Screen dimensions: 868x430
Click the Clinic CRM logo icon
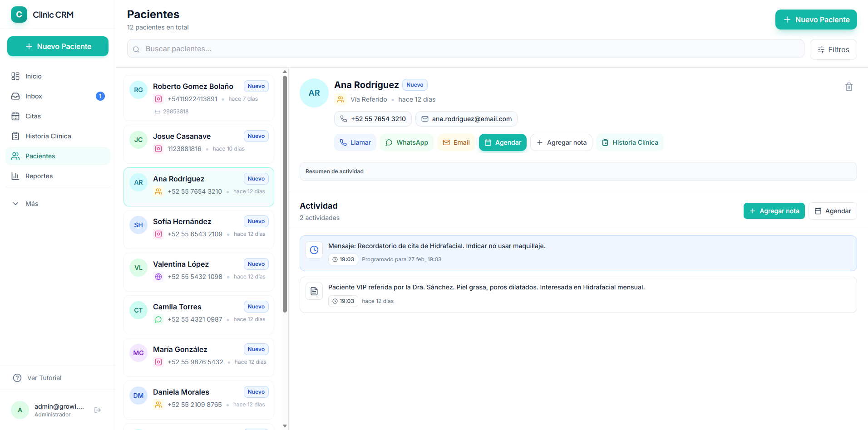point(19,15)
